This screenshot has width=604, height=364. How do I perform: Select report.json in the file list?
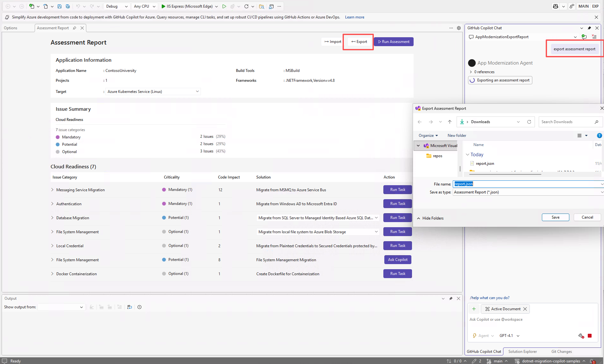pyautogui.click(x=485, y=164)
